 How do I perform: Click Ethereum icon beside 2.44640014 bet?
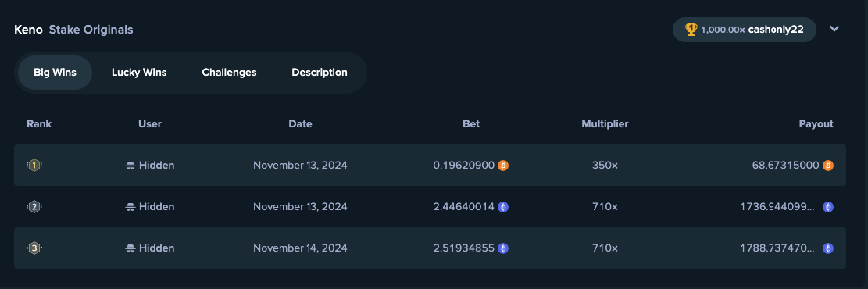coord(503,206)
